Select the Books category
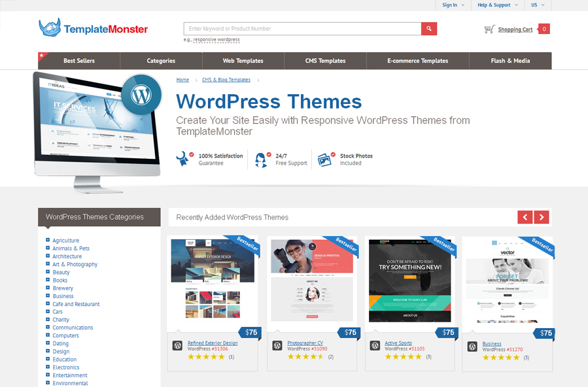The width and height of the screenshot is (588, 387). coord(60,280)
